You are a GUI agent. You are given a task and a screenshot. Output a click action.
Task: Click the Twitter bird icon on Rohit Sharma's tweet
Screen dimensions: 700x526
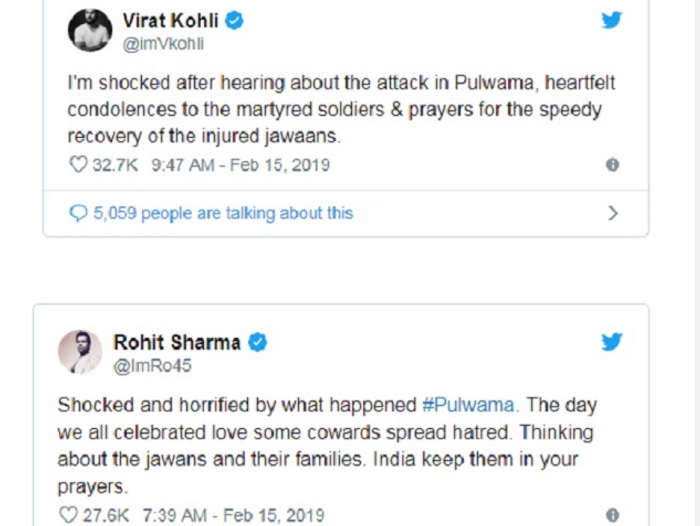[611, 342]
